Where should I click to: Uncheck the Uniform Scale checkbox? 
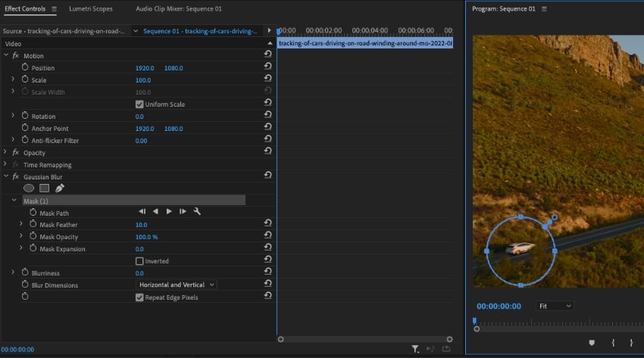coord(139,104)
